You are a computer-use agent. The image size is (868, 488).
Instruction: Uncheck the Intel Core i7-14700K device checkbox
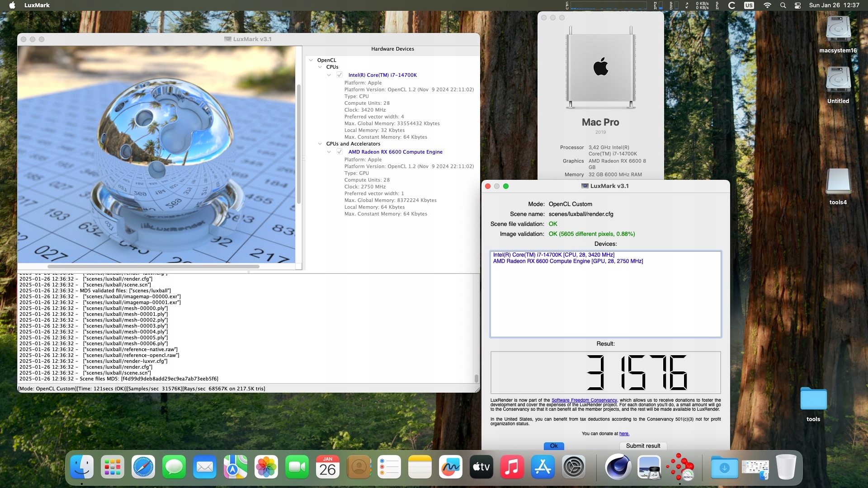tap(340, 75)
